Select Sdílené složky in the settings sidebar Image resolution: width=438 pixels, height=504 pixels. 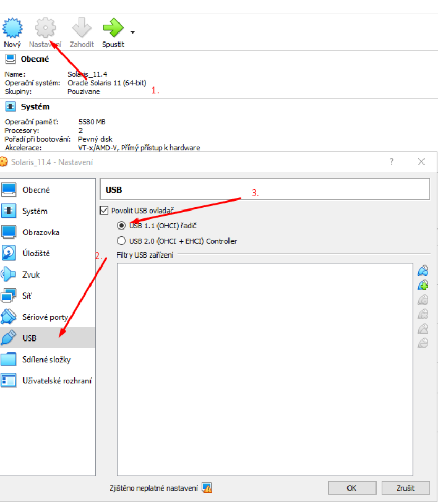click(x=48, y=359)
